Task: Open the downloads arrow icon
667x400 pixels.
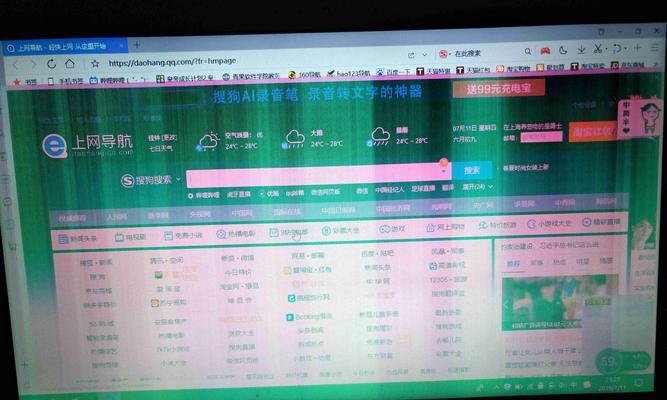Action: 581,49
